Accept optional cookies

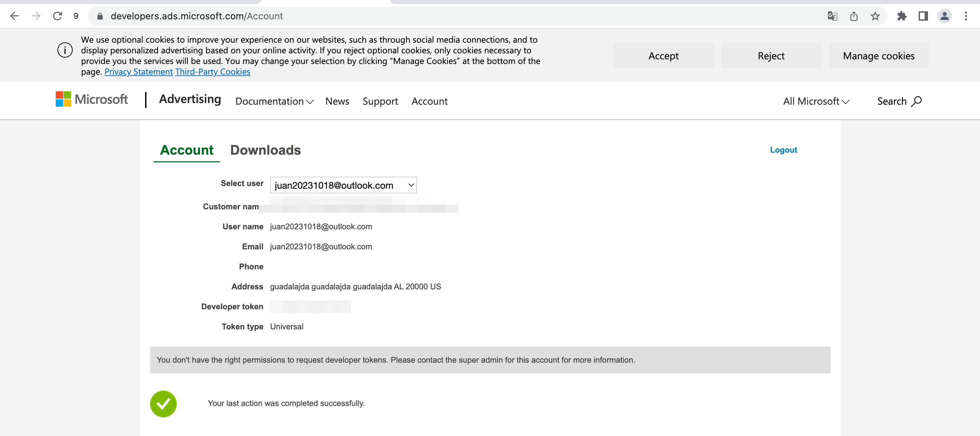pyautogui.click(x=663, y=55)
